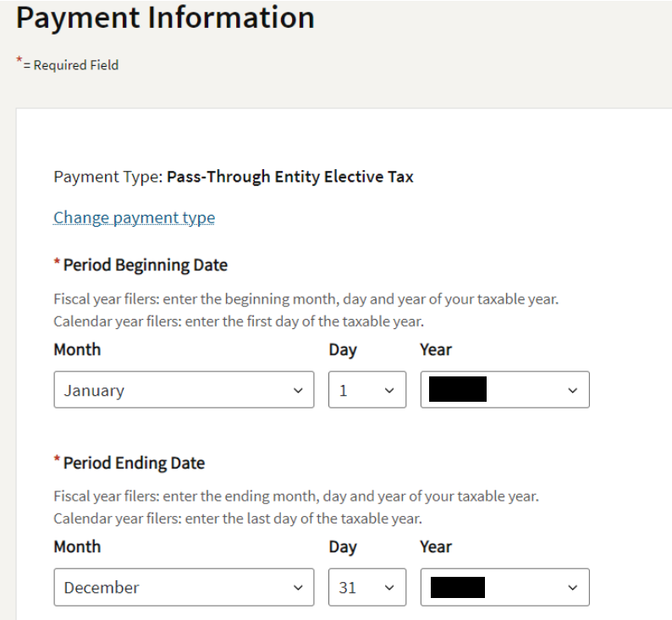Click the chevron in the beginning Year field

572,391
